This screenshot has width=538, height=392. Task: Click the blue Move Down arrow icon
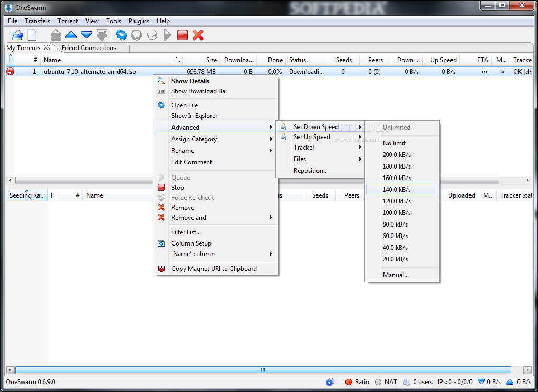point(87,35)
